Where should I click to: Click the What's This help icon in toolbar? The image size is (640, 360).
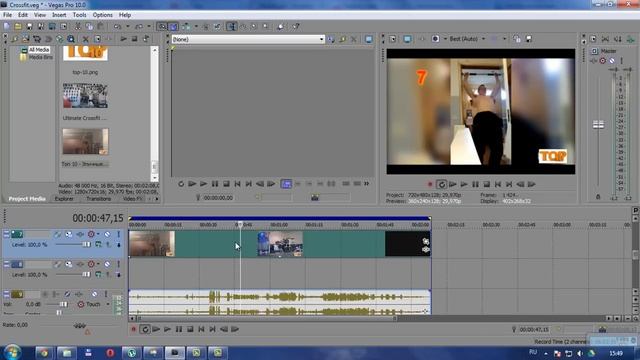pos(296,27)
